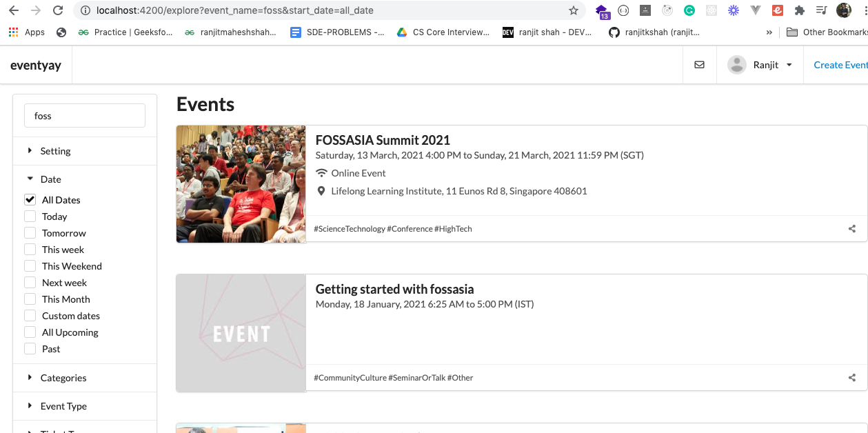This screenshot has height=433, width=868.
Task: Open the dark square extension icon
Action: pyautogui.click(x=645, y=10)
